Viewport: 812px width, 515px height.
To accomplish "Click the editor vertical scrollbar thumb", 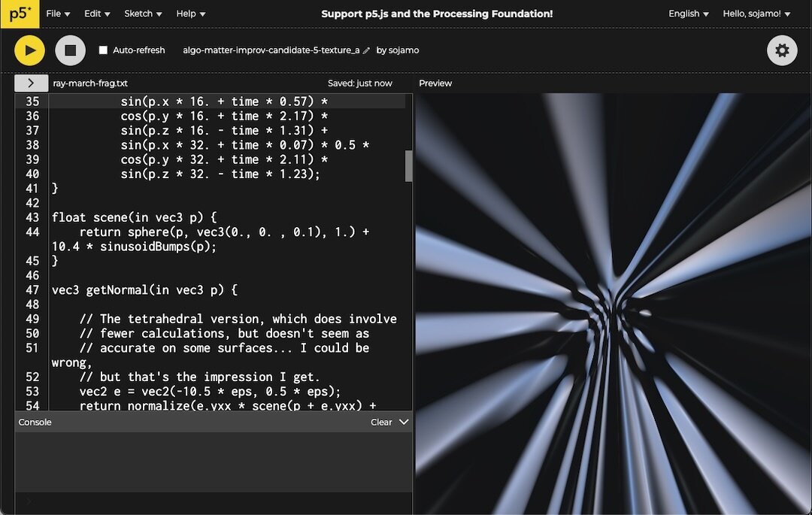I will [408, 166].
